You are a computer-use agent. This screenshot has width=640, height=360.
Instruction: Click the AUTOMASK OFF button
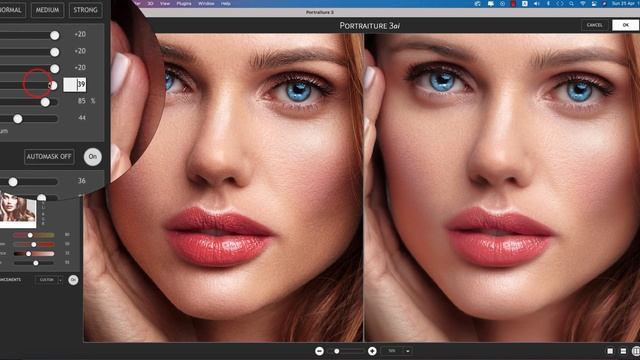point(49,156)
